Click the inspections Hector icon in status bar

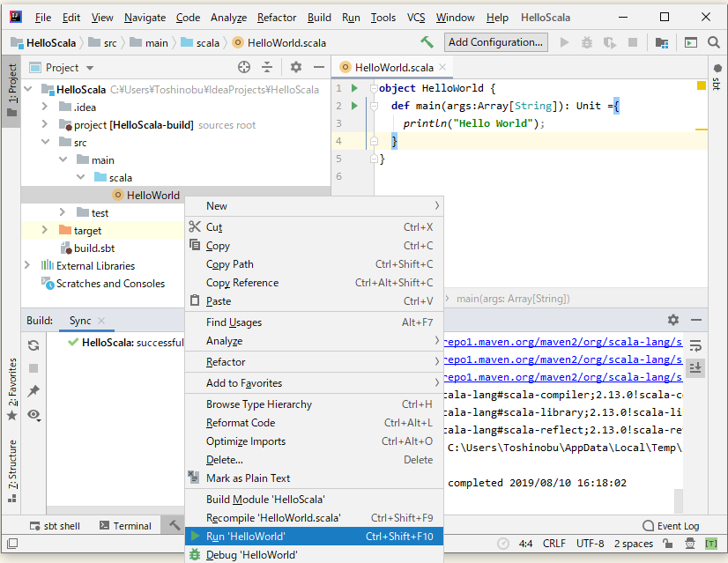pos(690,543)
